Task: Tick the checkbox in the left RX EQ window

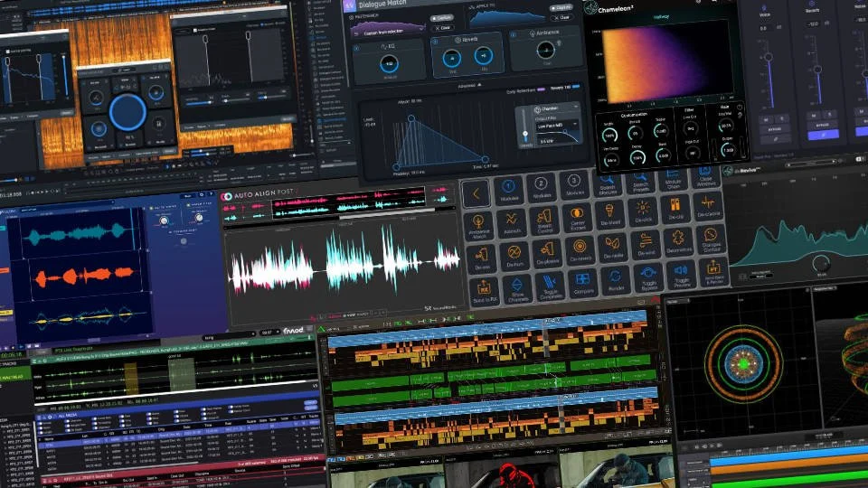Action: [8, 52]
